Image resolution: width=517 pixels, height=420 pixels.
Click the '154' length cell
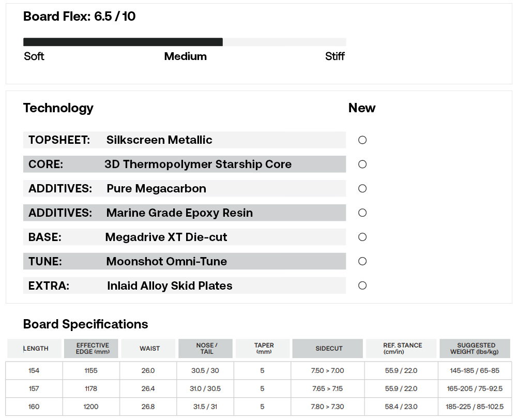[x=34, y=370]
